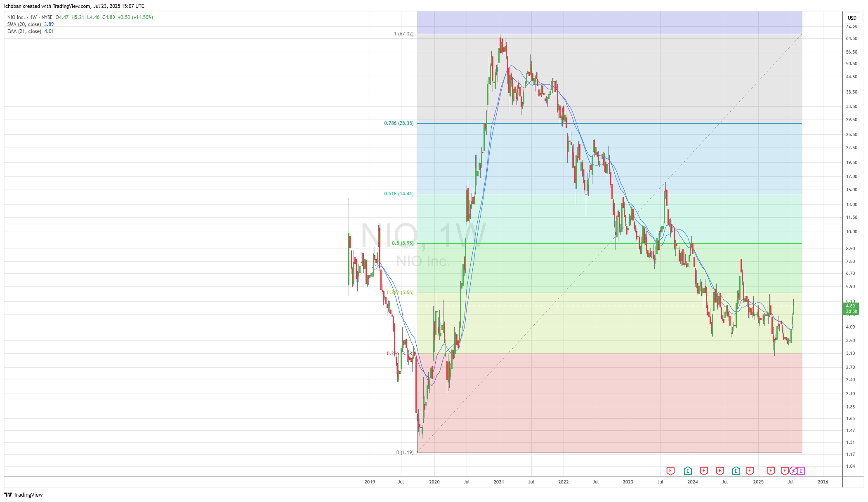The width and height of the screenshot is (868, 502).
Task: Click the magenta square earnings icon
Action: (x=801, y=471)
